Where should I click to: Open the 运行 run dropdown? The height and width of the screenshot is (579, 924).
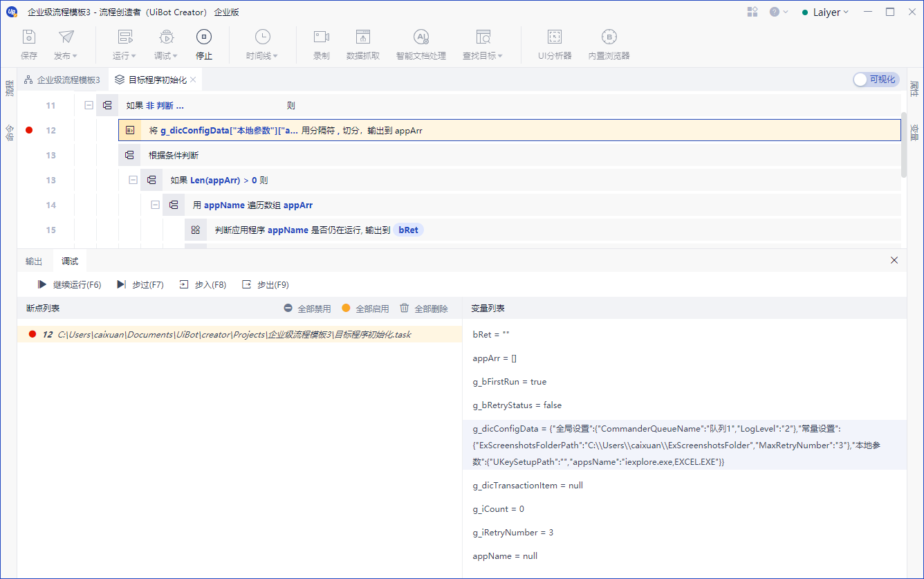(124, 46)
